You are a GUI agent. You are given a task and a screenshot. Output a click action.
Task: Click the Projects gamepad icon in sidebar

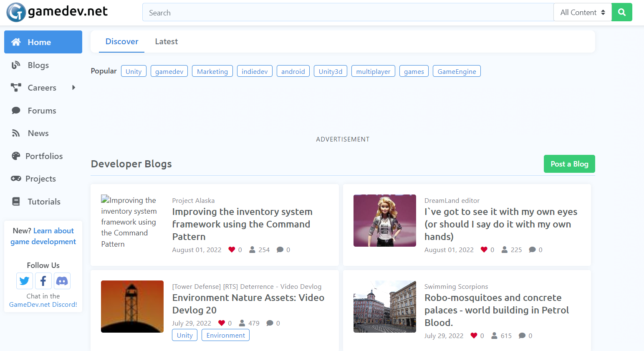pos(16,179)
